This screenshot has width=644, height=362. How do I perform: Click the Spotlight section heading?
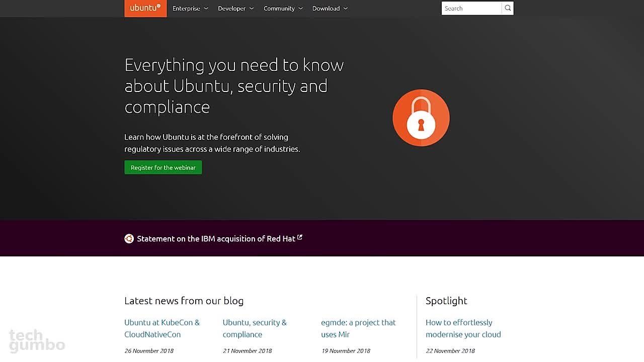[x=446, y=301]
